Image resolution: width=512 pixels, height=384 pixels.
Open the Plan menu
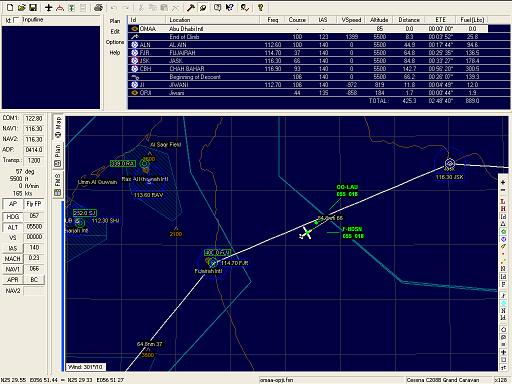coord(115,21)
